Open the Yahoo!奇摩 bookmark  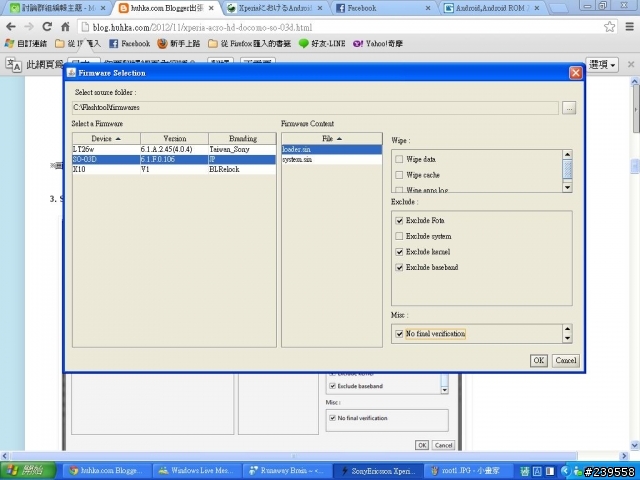378,44
